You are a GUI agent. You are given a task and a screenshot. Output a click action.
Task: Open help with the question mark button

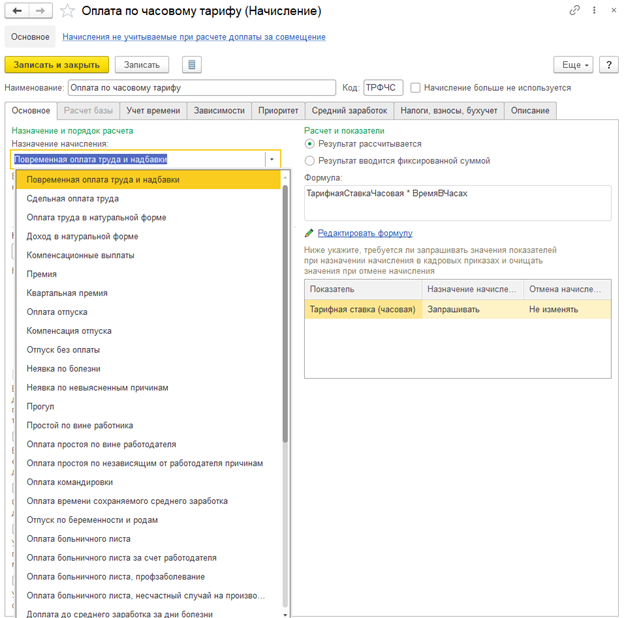pyautogui.click(x=609, y=65)
